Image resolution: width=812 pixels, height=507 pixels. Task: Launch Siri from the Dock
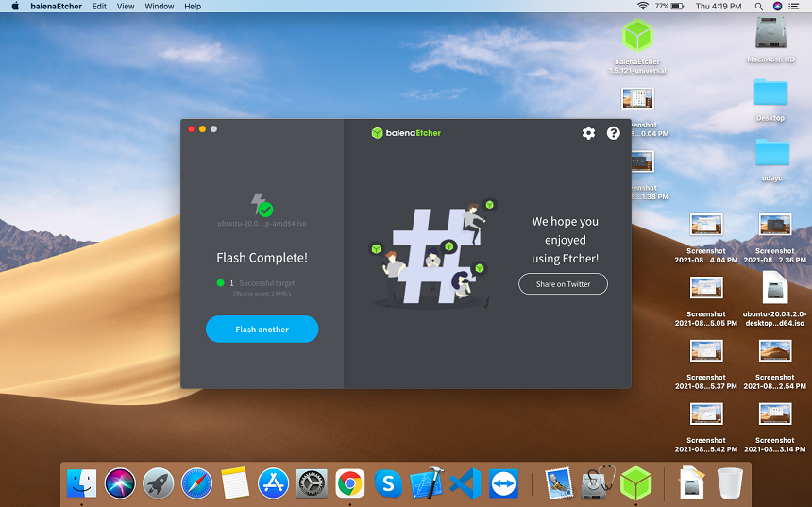click(x=120, y=483)
